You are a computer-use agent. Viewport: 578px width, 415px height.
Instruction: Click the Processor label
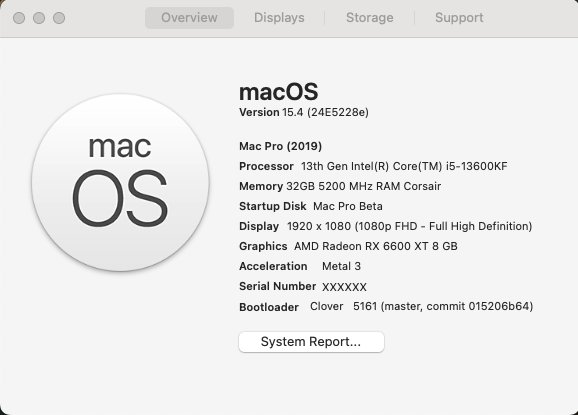pyautogui.click(x=266, y=166)
